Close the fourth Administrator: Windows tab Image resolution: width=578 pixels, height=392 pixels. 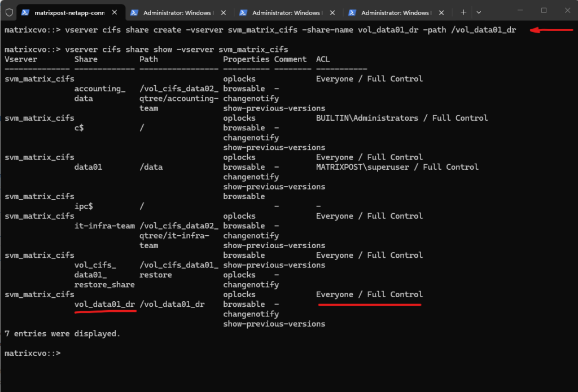pyautogui.click(x=441, y=12)
